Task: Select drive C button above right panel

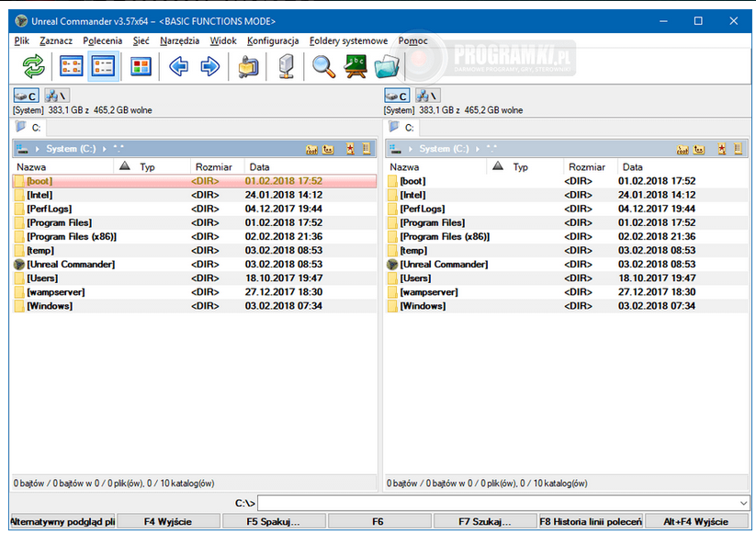Action: (397, 96)
